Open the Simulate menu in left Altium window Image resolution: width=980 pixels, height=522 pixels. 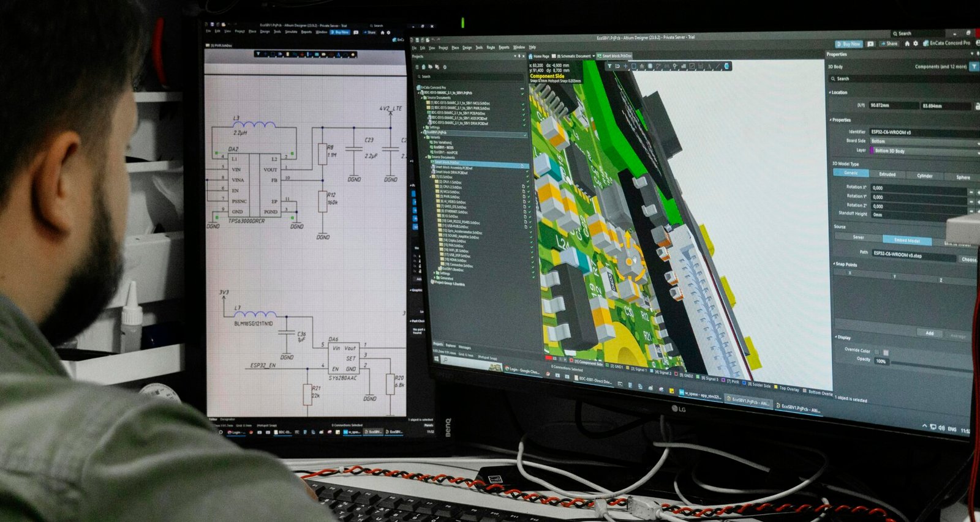[291, 31]
